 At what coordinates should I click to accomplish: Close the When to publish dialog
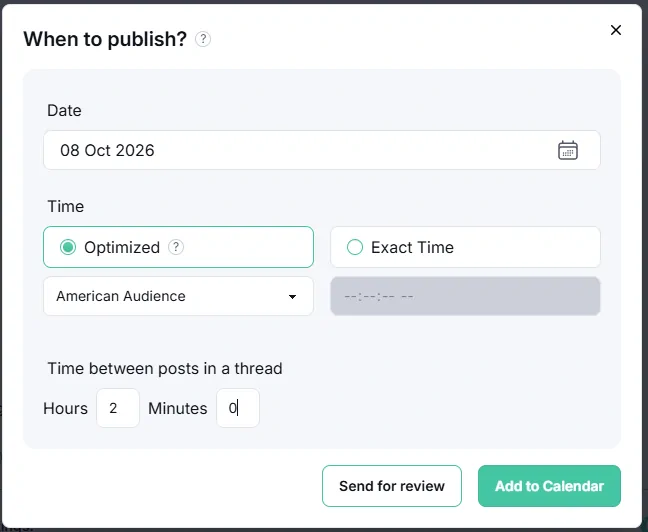pos(616,30)
